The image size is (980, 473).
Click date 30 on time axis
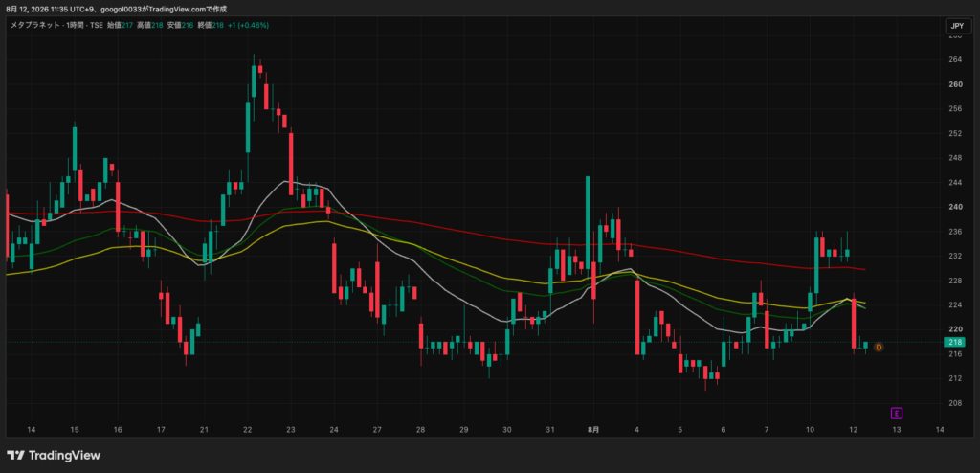pyautogui.click(x=507, y=430)
